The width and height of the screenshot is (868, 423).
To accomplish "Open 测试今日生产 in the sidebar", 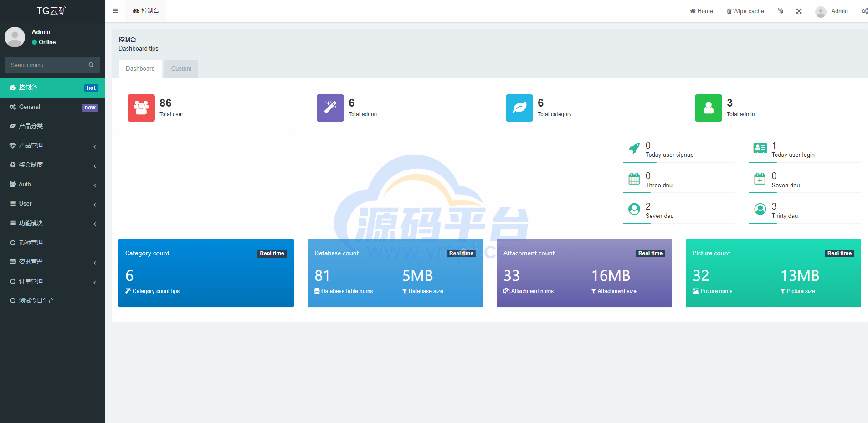I will 52,300.
